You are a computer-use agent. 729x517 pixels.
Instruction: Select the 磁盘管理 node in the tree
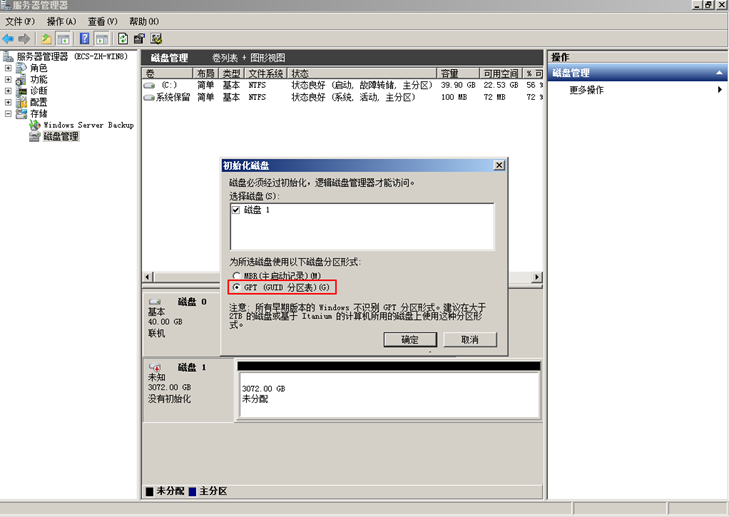tap(60, 137)
